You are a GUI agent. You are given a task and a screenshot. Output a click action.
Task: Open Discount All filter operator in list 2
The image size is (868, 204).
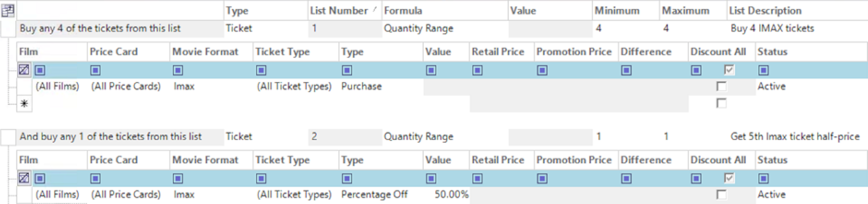(x=696, y=178)
